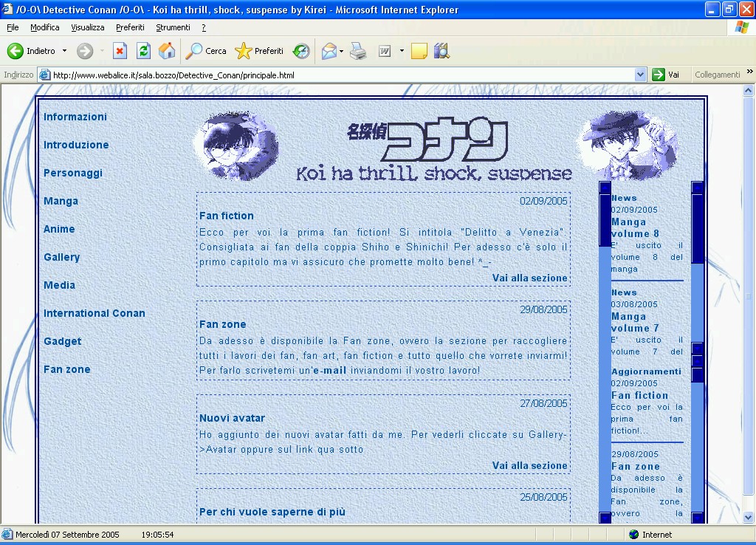
Task: Open the Mail envelope icon
Action: [329, 51]
